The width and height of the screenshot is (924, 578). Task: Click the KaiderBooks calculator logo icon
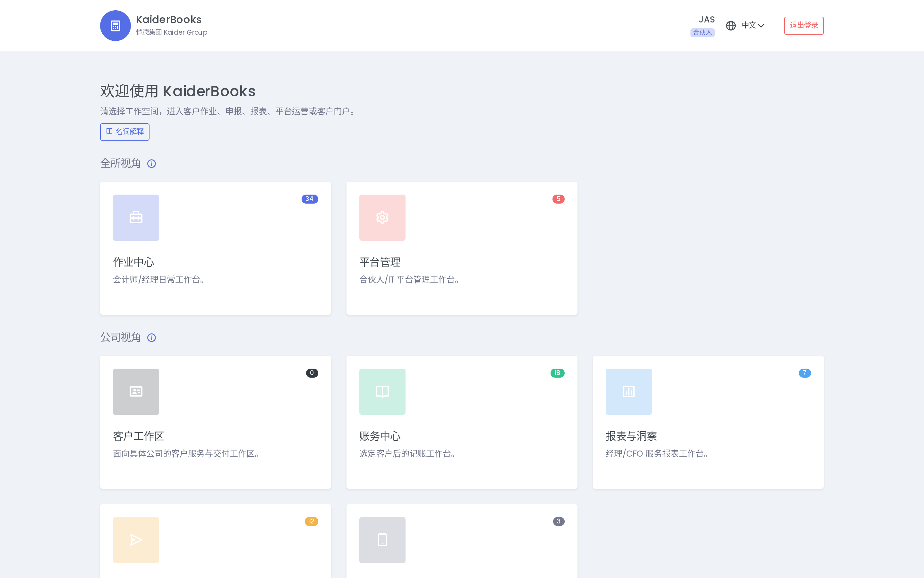(x=115, y=26)
